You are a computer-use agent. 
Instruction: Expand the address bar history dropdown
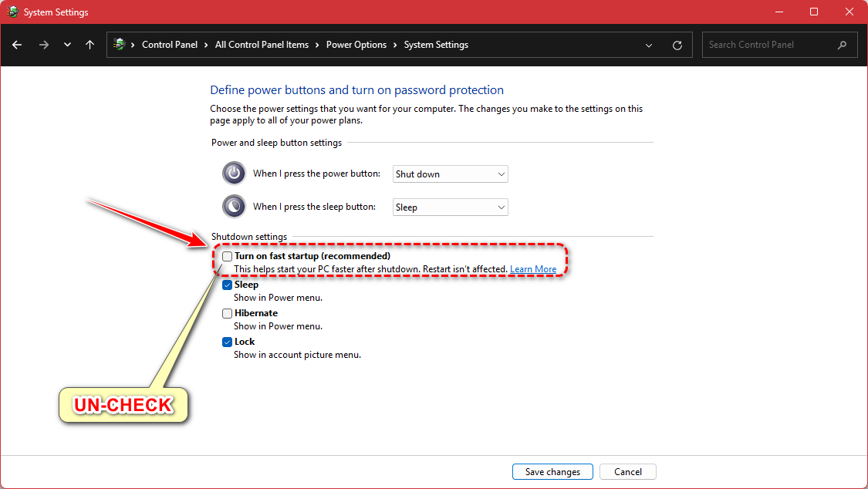[649, 45]
